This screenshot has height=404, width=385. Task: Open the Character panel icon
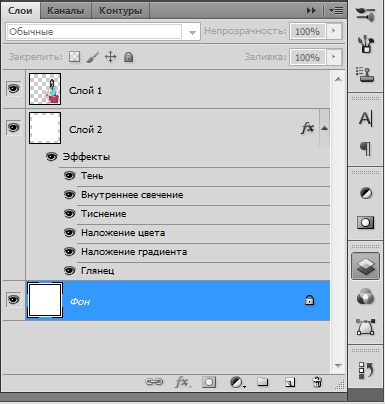(366, 118)
